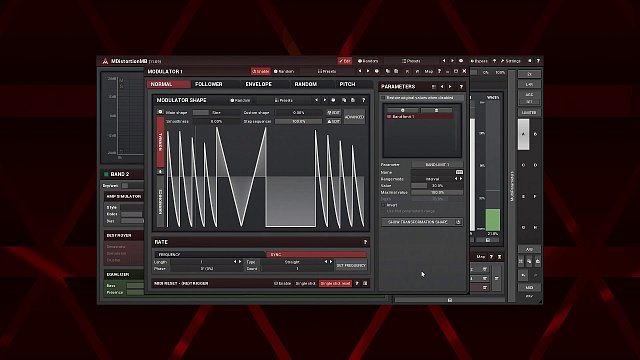Adjust the Maximal value slider
This screenshot has height=360, width=640.
point(437,192)
